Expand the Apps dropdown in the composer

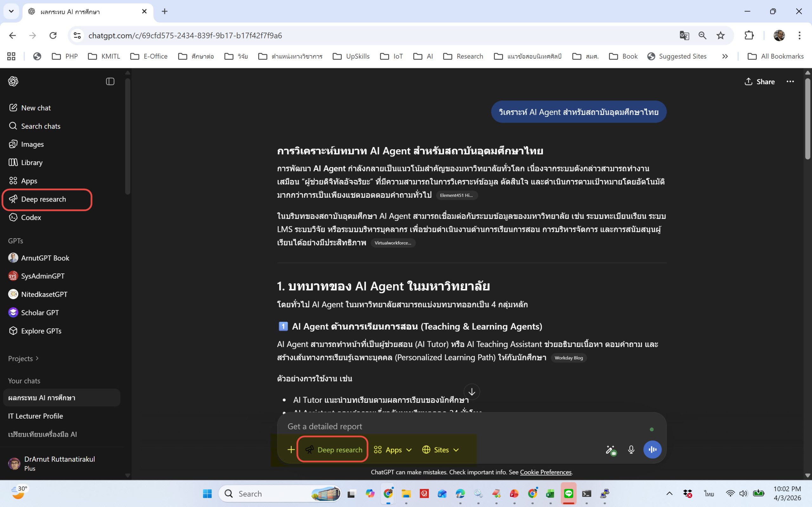click(x=393, y=450)
